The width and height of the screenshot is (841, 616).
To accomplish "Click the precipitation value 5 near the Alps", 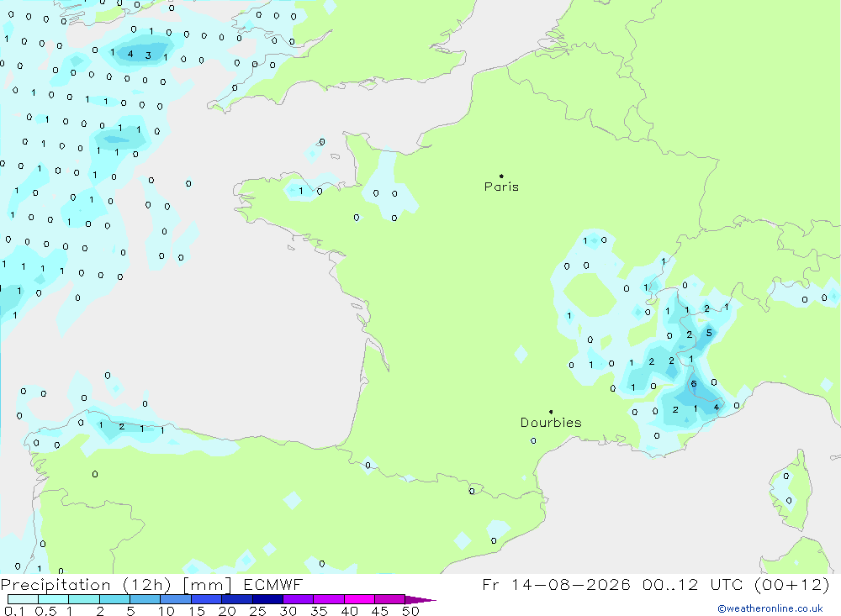I will [x=709, y=333].
